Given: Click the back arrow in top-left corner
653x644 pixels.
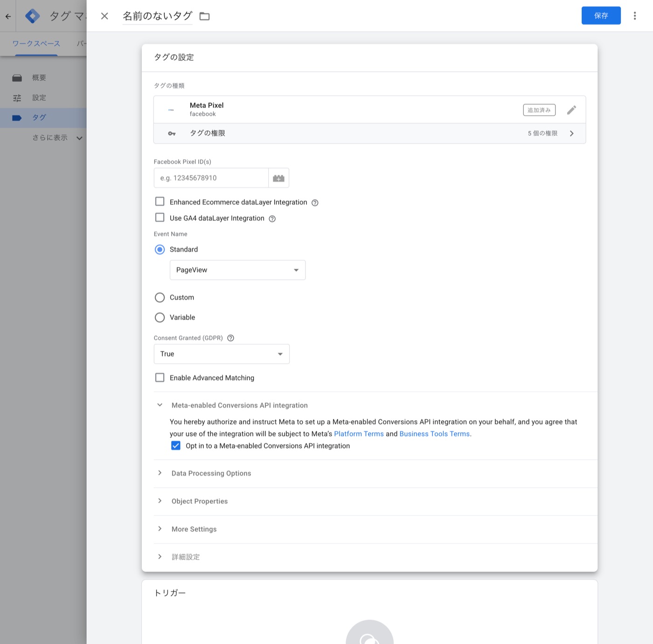Looking at the screenshot, I should (8, 16).
